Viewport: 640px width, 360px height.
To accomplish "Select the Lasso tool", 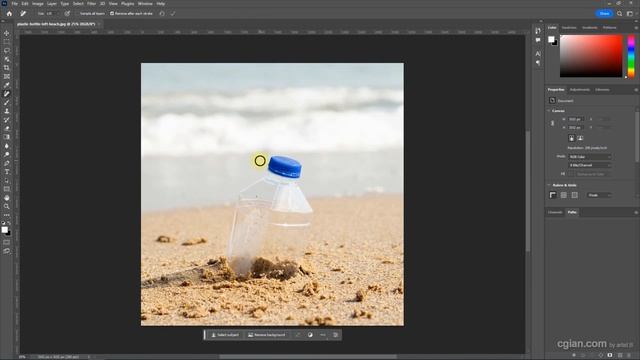I will coord(7,51).
